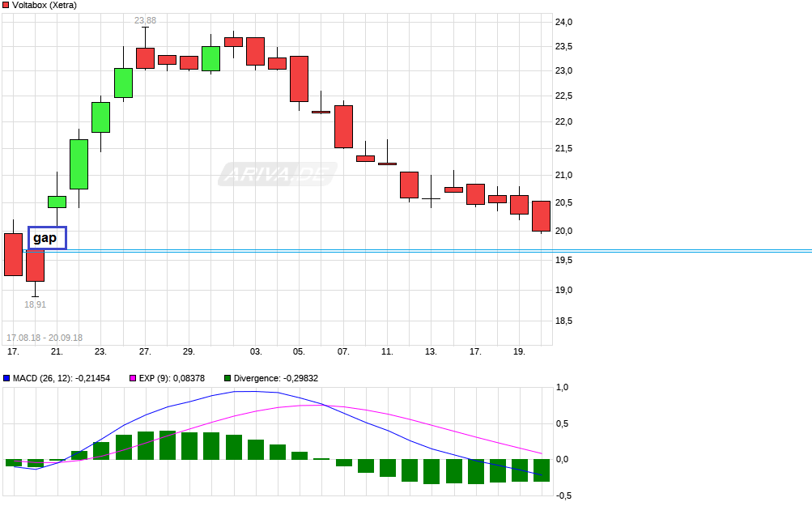Click the -0,5 label on the MACD axis
Image resolution: width=812 pixels, height=523 pixels.
click(x=563, y=495)
